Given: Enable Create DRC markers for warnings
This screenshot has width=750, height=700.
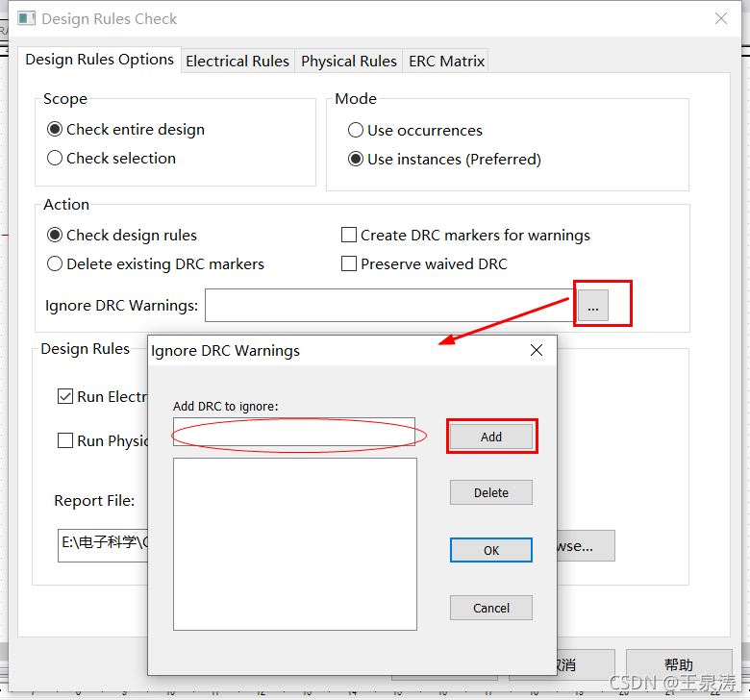Looking at the screenshot, I should (x=349, y=235).
